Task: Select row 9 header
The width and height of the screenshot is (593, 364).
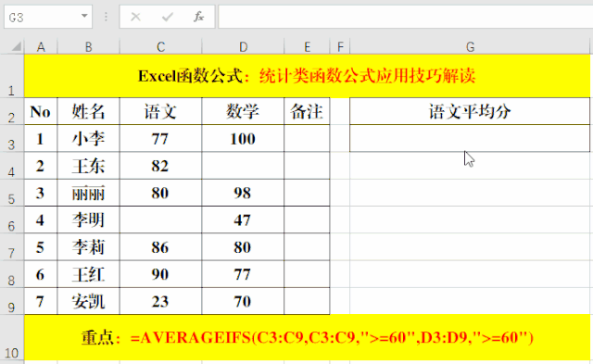Action: (x=12, y=301)
